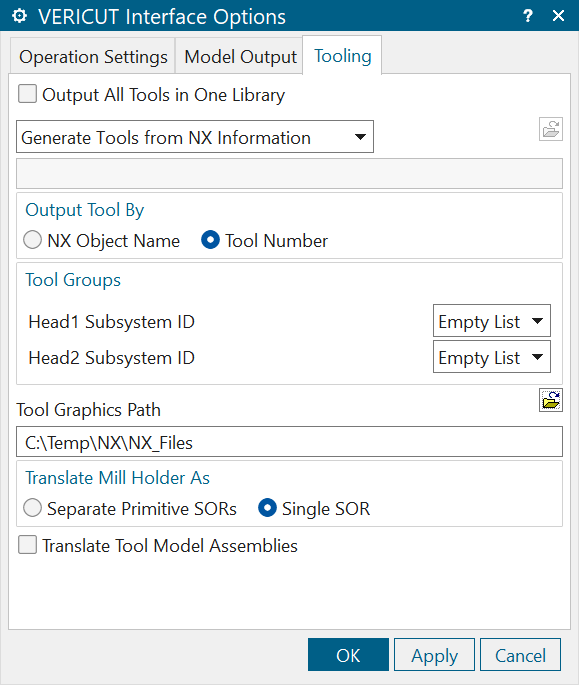Open help with the question mark icon
Image resolution: width=579 pixels, height=685 pixels.
pyautogui.click(x=528, y=16)
